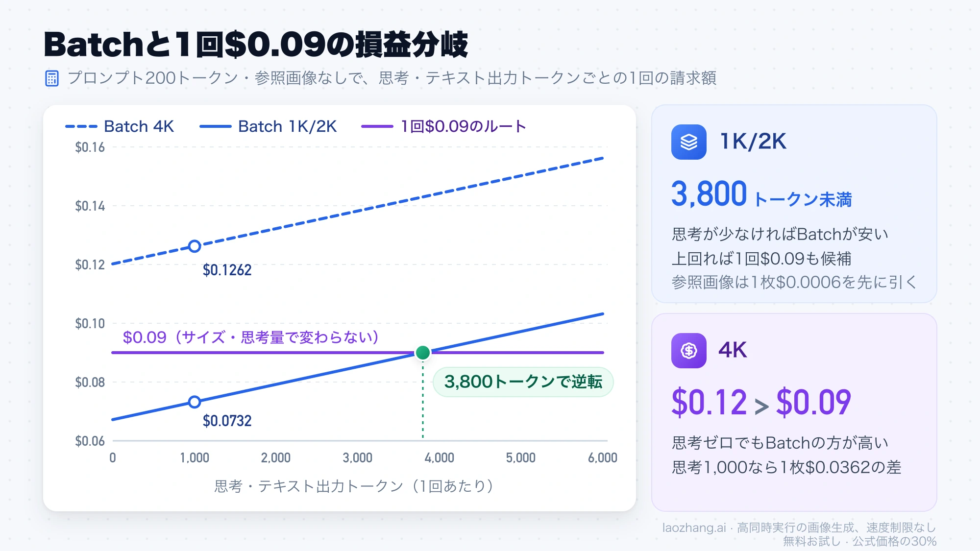Screen dimensions: 980x551
Task: Click the 3,800 トークン未満 headline figure
Action: (761, 194)
